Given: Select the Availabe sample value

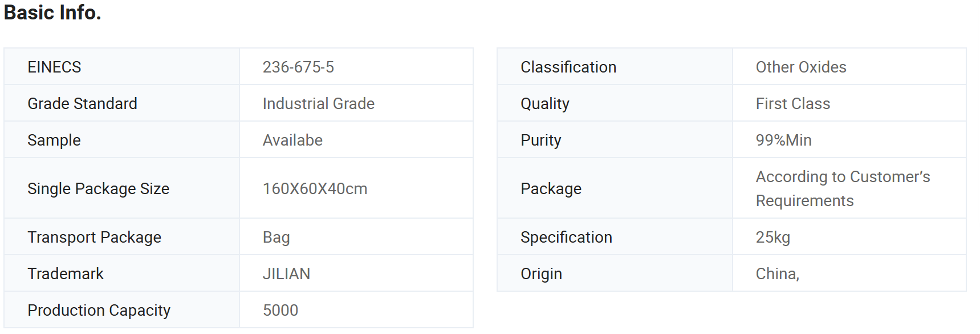Looking at the screenshot, I should [292, 140].
